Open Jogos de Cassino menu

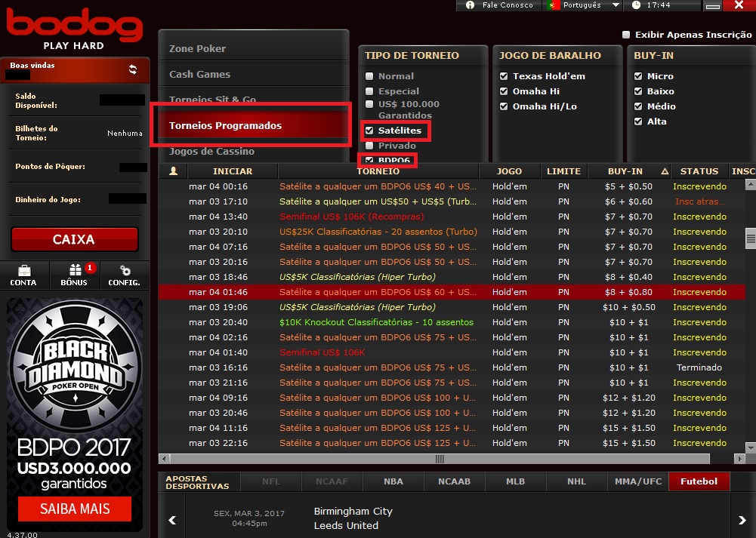coord(254,152)
